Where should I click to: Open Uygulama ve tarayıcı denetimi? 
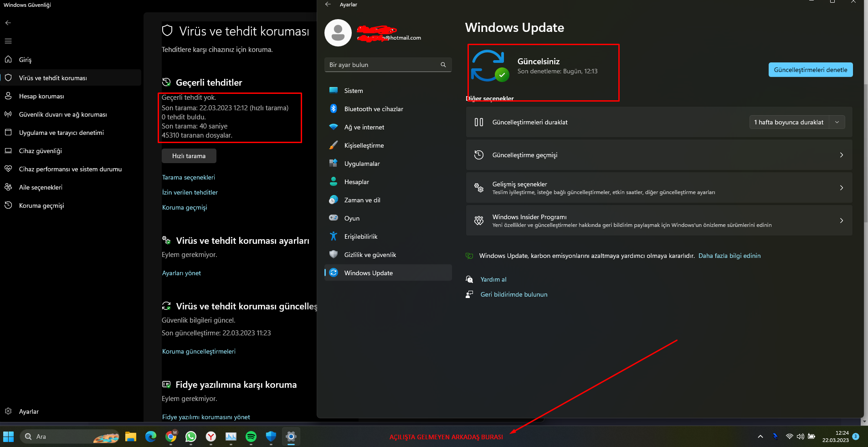point(71,133)
